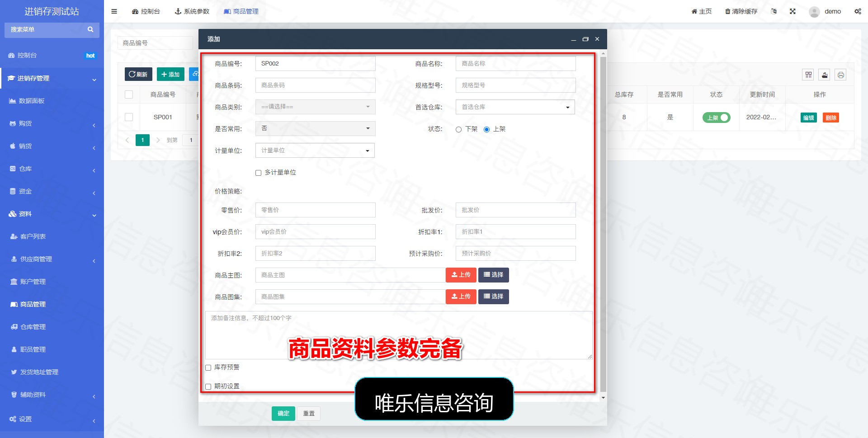The height and width of the screenshot is (438, 868).
Task: Click the dialog vertical scrollbar
Action: [603, 224]
